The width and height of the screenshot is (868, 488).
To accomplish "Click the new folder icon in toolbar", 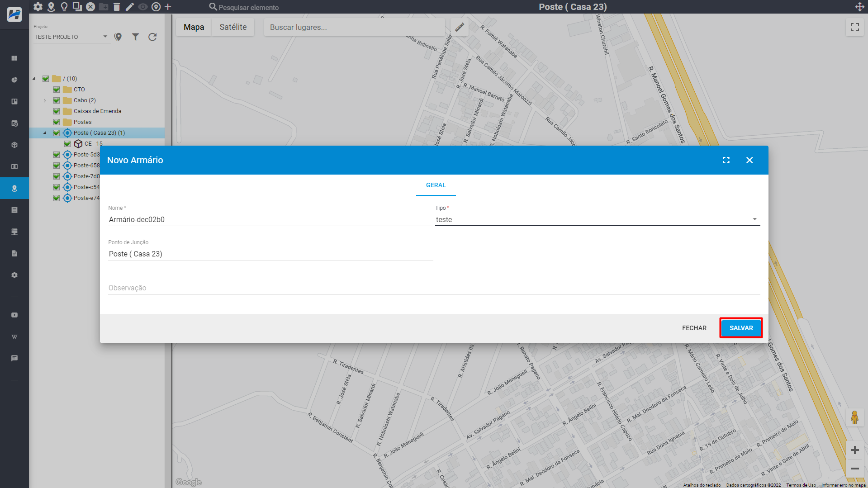I will coord(104,7).
